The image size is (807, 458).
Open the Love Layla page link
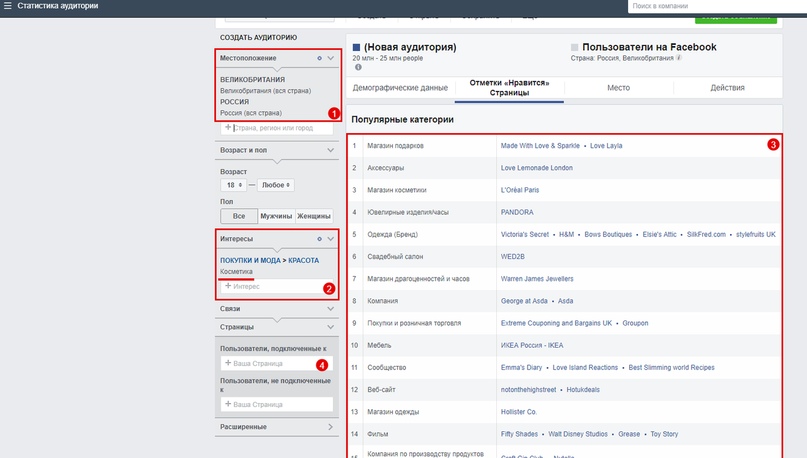(x=606, y=146)
